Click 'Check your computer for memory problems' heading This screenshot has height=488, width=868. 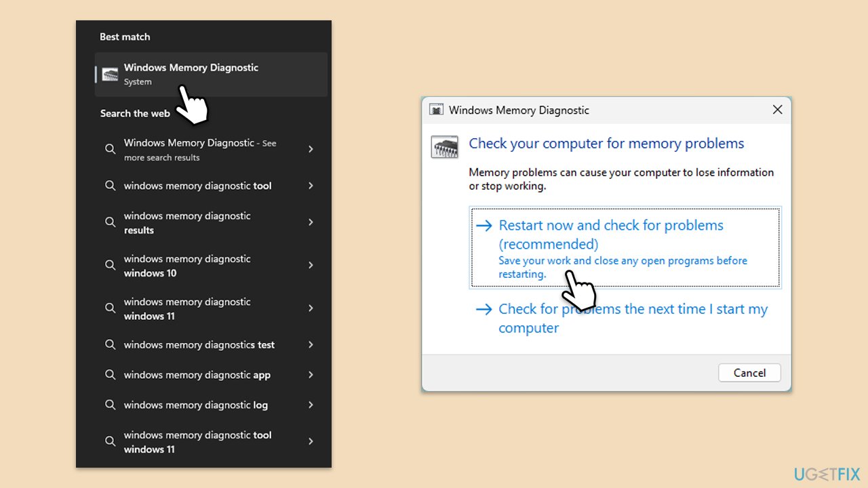pos(606,144)
